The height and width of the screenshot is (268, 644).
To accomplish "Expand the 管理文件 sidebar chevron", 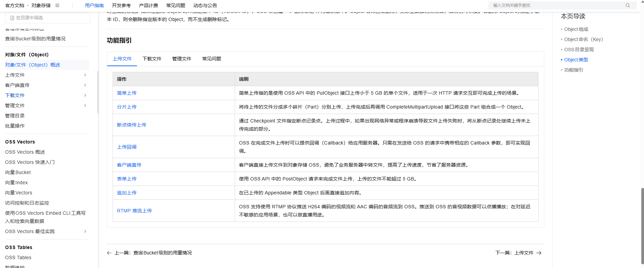I will (x=85, y=106).
